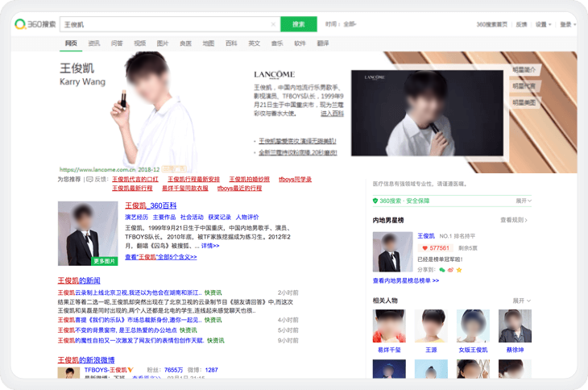
Task: Switch to the 翻译 tab
Action: point(323,44)
